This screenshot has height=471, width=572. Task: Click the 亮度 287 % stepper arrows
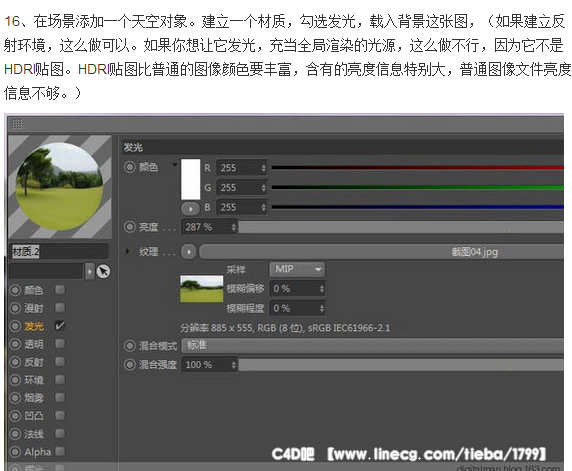coord(234,227)
